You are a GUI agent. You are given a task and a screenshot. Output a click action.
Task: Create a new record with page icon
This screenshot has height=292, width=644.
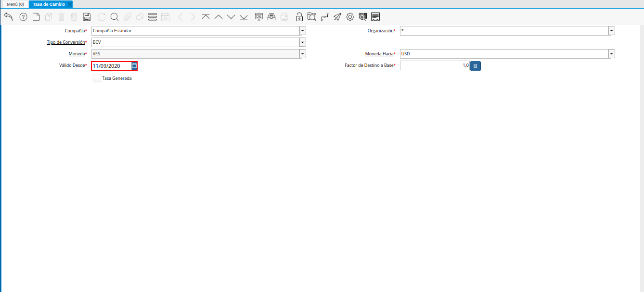(36, 17)
